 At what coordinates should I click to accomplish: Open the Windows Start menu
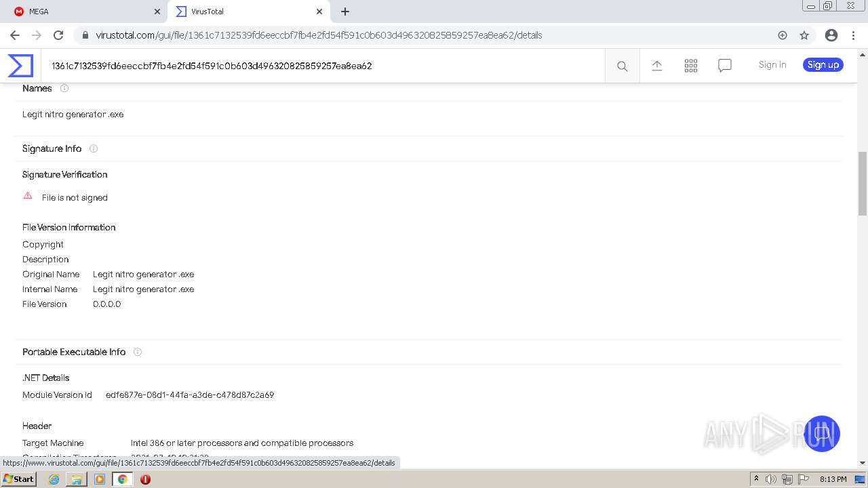(18, 479)
